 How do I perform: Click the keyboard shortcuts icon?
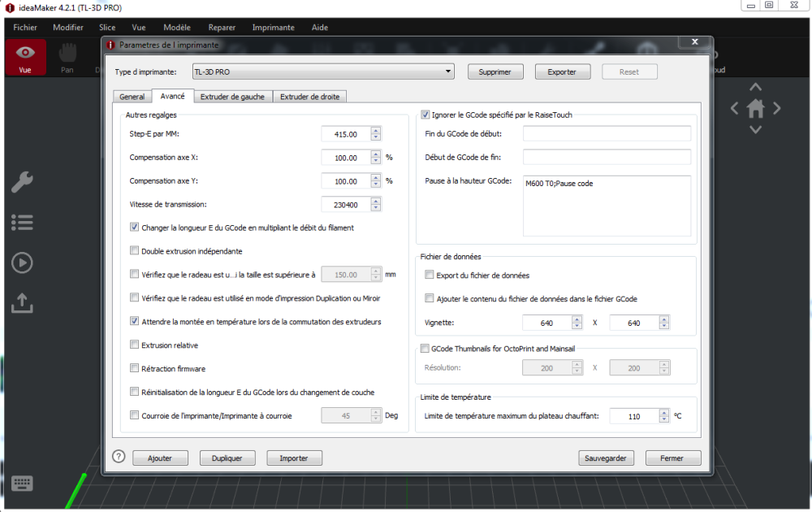click(22, 484)
